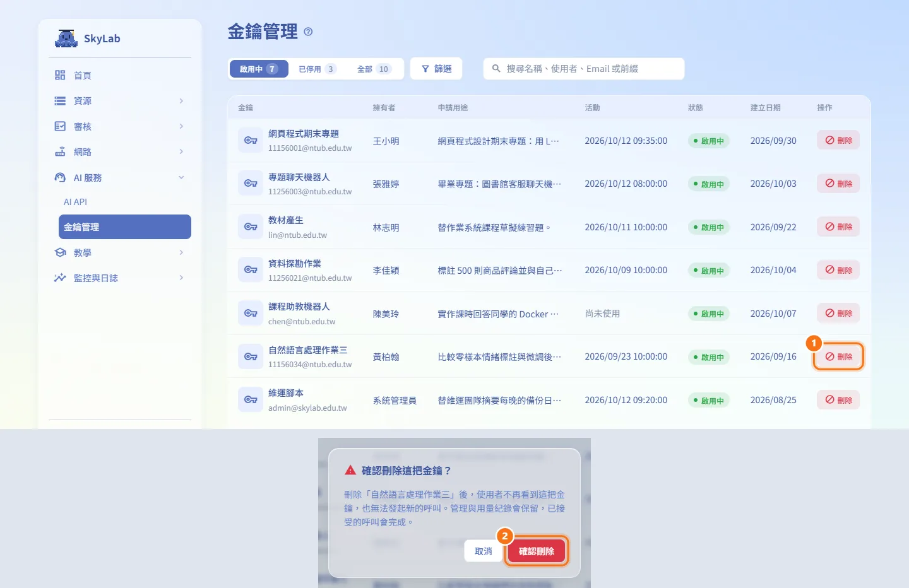Image resolution: width=909 pixels, height=588 pixels.
Task: Click the SkyLab logo icon
Action: (66, 38)
